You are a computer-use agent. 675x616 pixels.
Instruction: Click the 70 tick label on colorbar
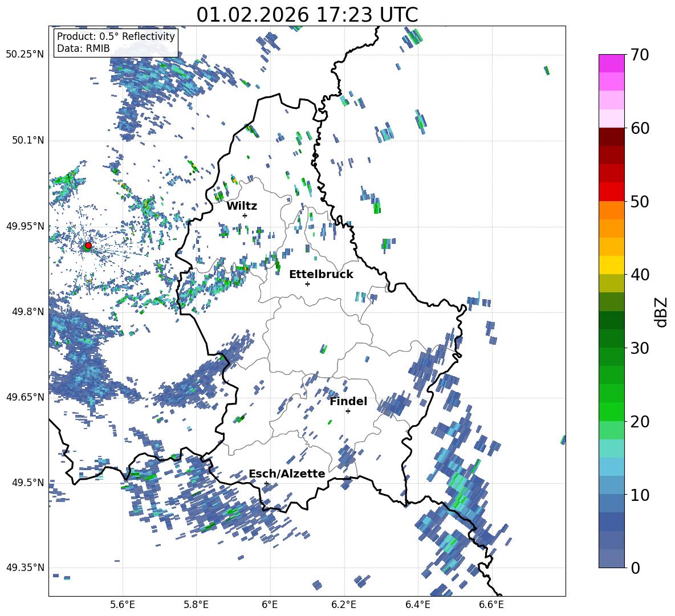pos(641,55)
